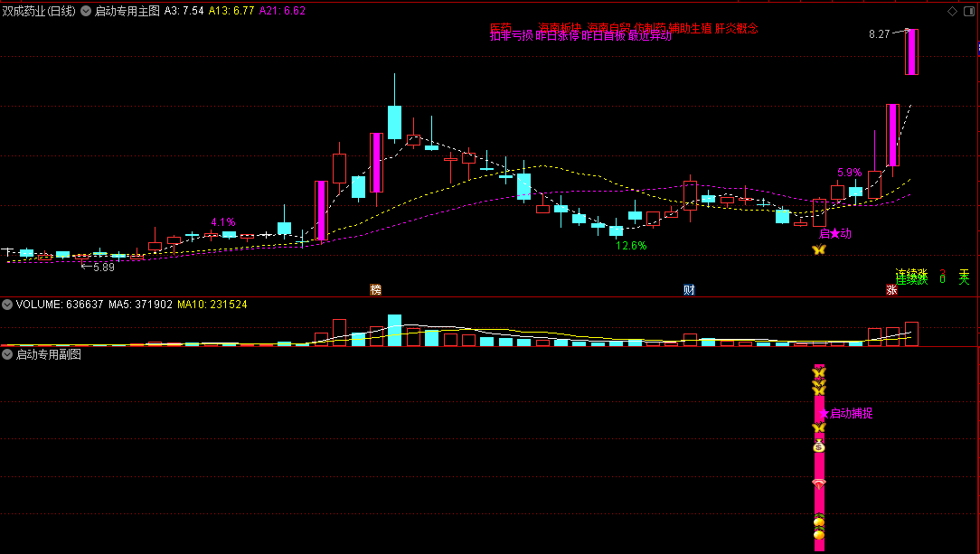Click the 榜 marker on the time axis
Screen dimensions: 980x554
tap(375, 290)
